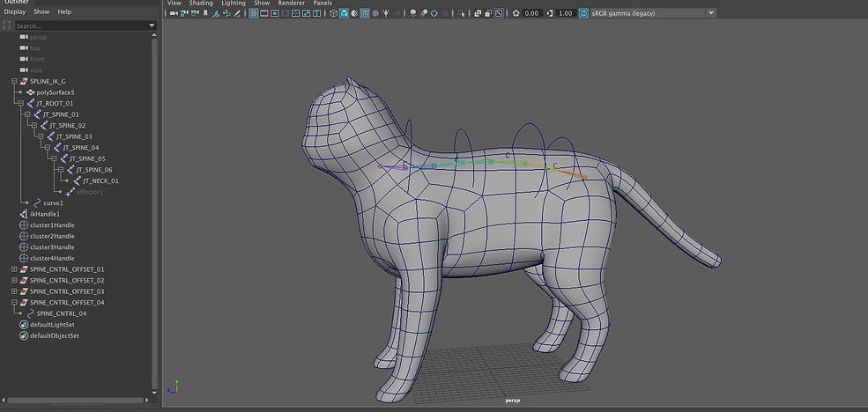Viewport: 868px width, 412px height.
Task: Open the viewport Show menu
Action: pos(262,3)
